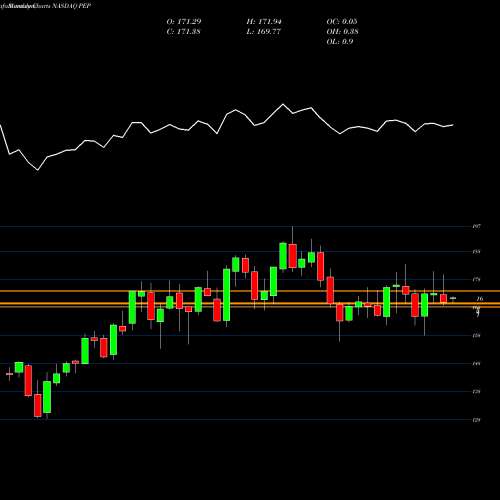Image resolution: width=500 pixels, height=500 pixels.
Task: Select the OH: 0.38 value
Action: (342, 32)
